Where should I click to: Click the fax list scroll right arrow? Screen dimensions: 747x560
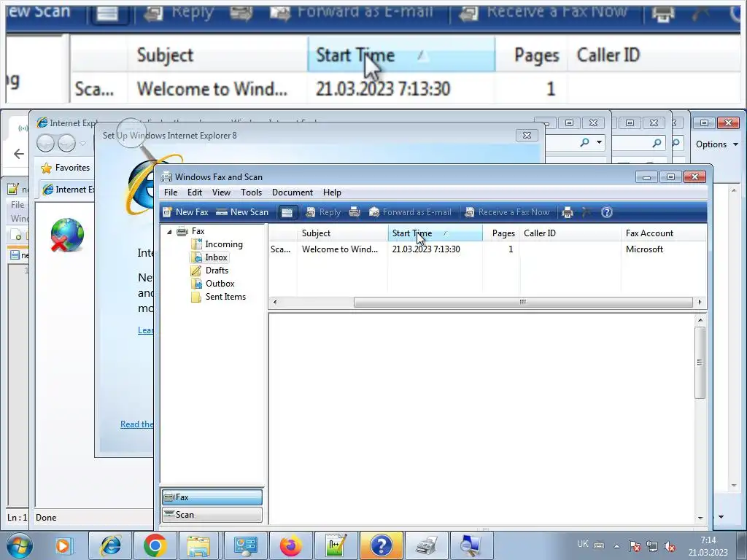click(700, 302)
